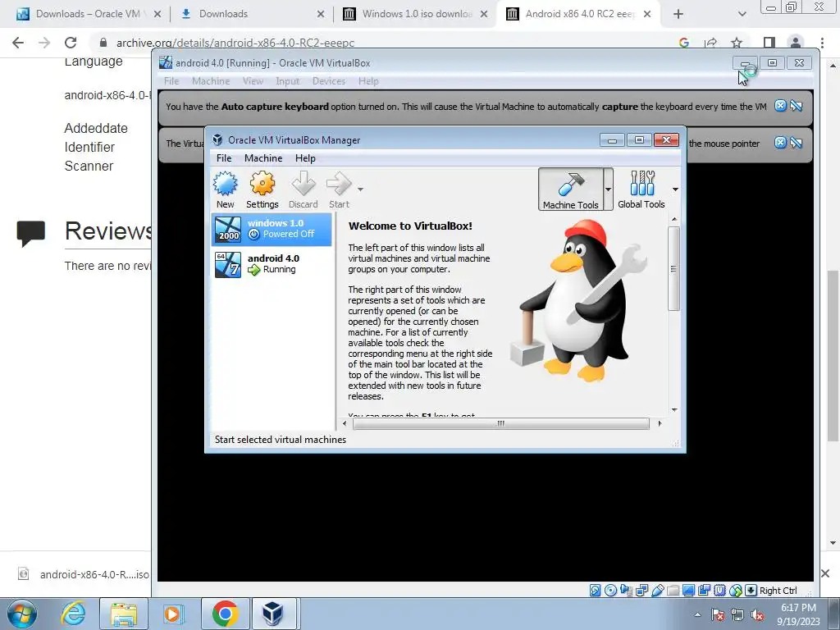Start the selected machine with Start icon
The height and width of the screenshot is (630, 840).
[x=339, y=189]
